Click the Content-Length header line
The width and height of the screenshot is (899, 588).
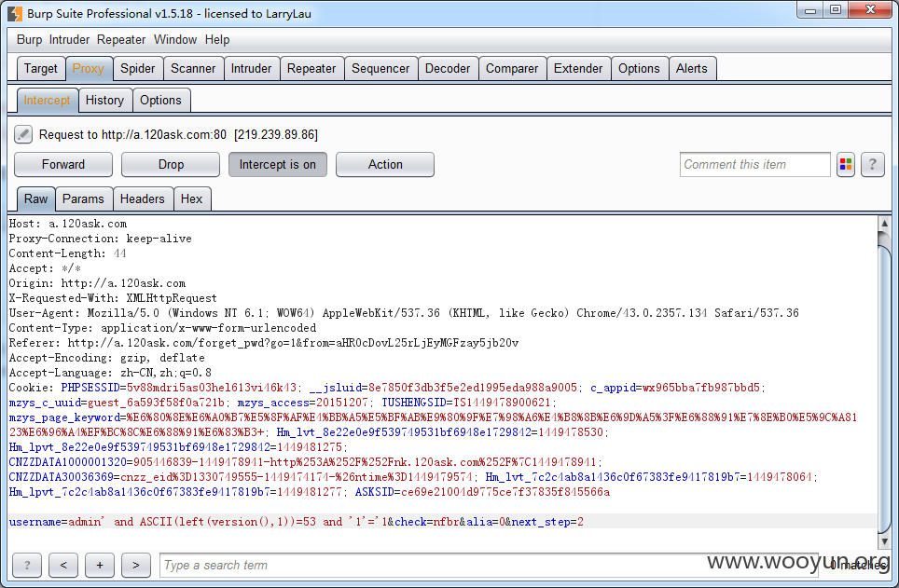67,253
